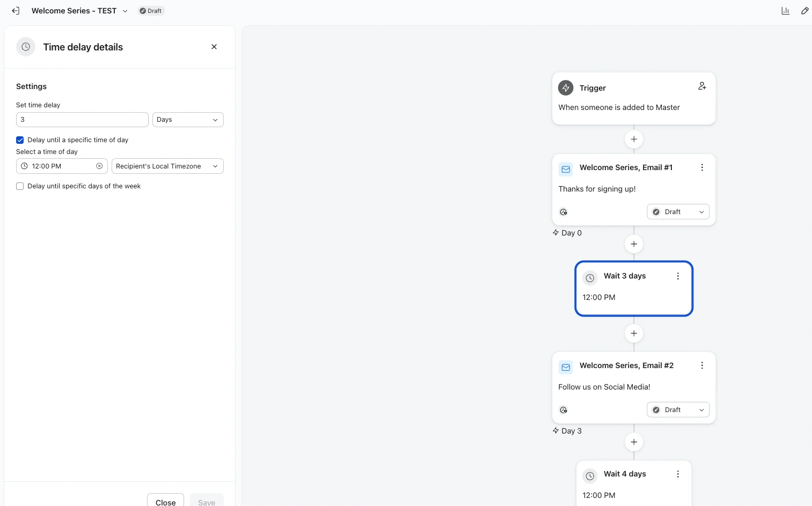Click the envelope icon for Email #2

coord(566,367)
